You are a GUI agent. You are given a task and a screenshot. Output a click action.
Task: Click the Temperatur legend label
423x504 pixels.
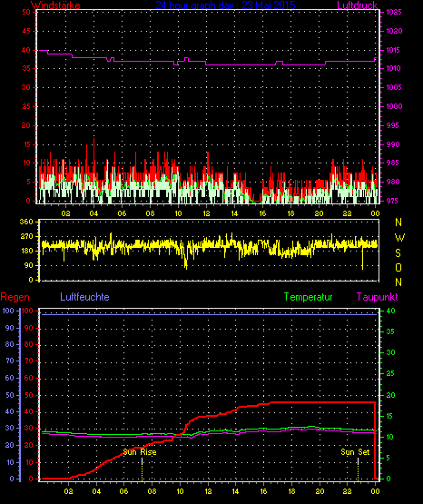pos(309,297)
